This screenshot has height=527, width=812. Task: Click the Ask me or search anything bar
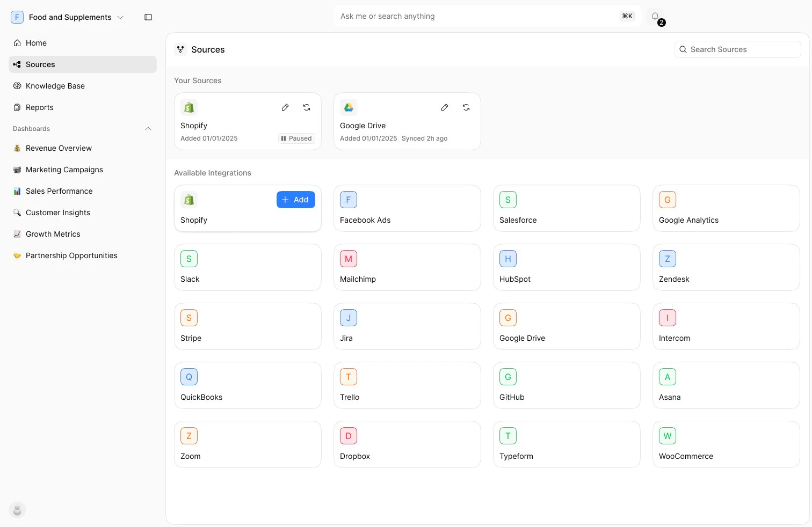point(487,16)
